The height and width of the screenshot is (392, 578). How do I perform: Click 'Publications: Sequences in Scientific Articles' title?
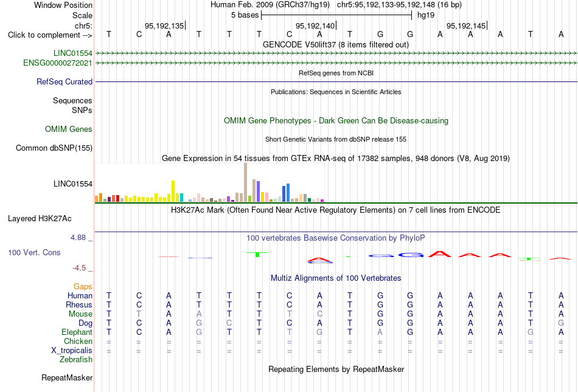tap(336, 92)
